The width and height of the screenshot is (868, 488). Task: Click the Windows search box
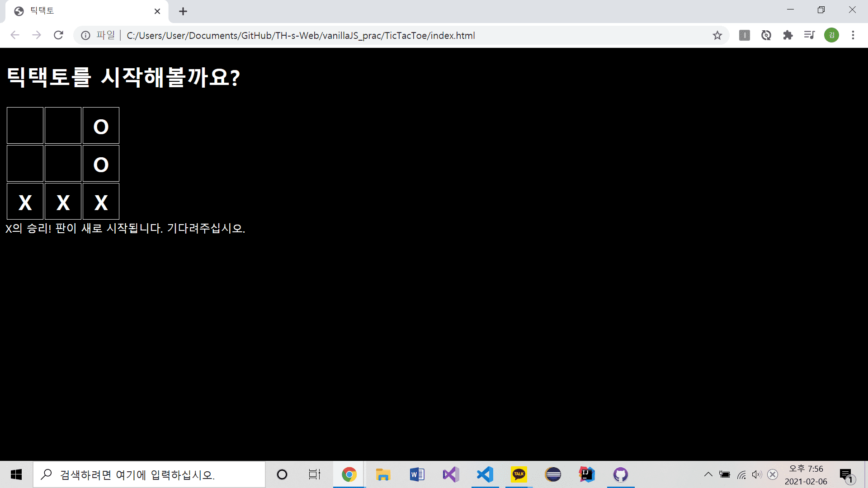pos(149,474)
